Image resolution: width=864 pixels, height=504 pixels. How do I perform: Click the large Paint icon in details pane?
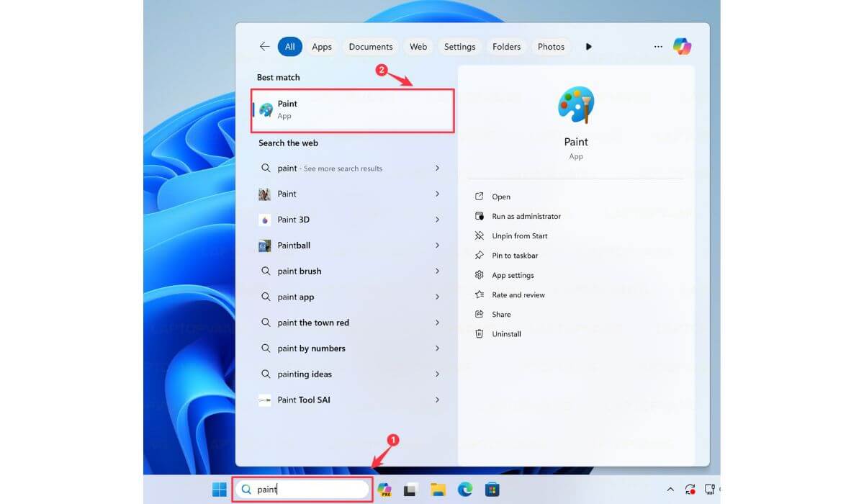click(576, 105)
